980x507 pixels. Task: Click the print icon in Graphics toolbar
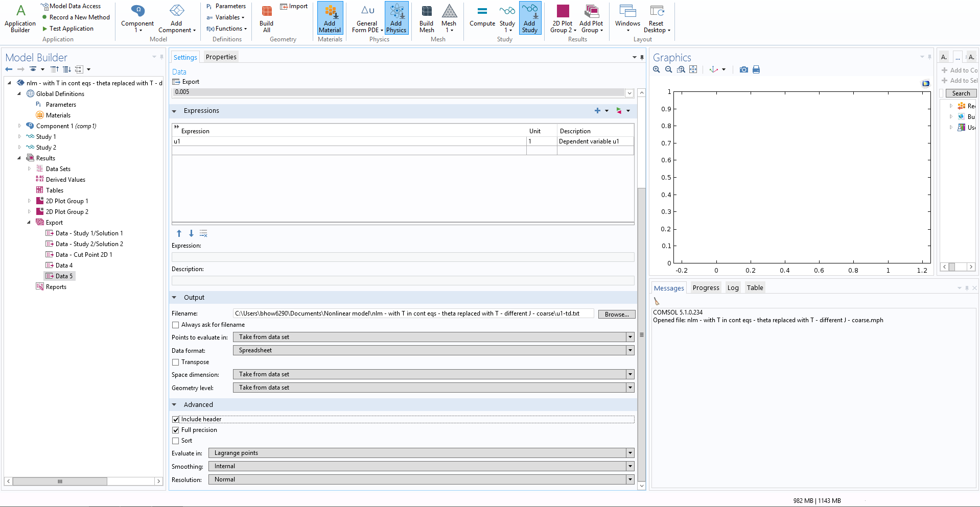(x=756, y=69)
